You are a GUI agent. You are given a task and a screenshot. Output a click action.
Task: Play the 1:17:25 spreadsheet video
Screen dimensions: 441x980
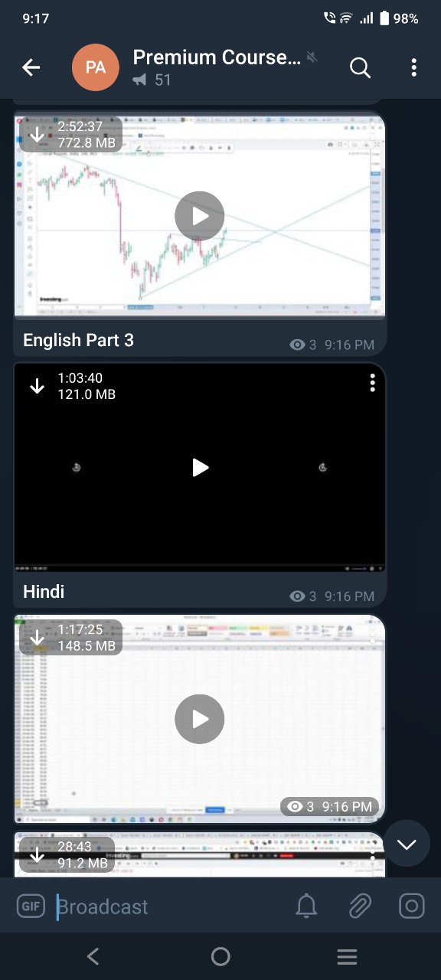pos(200,719)
